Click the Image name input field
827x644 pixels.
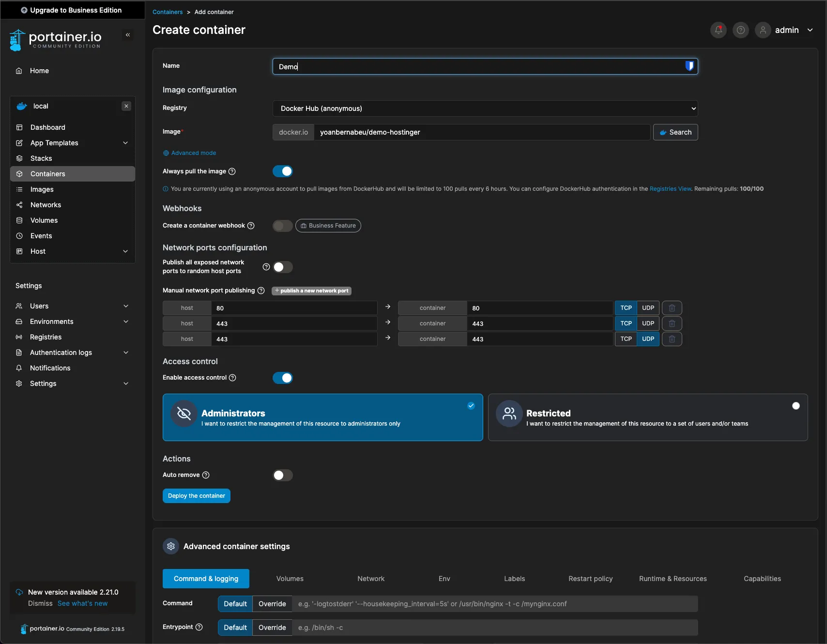pyautogui.click(x=481, y=132)
